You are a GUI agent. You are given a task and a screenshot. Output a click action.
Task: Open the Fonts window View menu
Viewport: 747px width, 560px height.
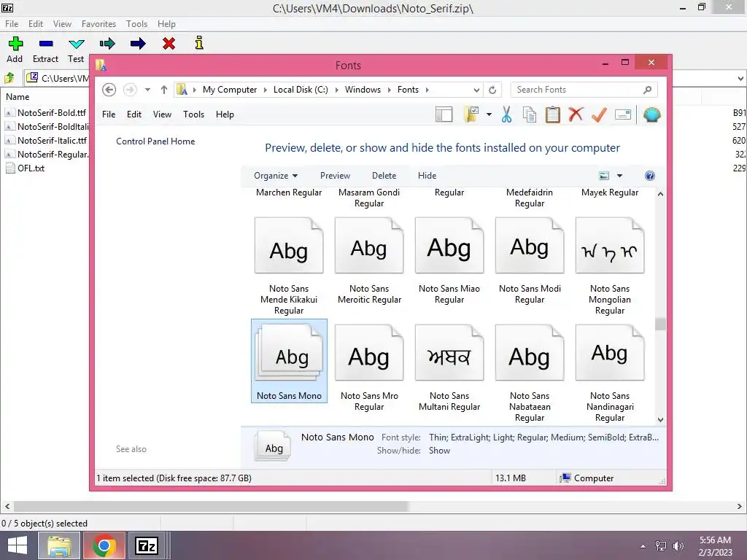click(x=162, y=114)
